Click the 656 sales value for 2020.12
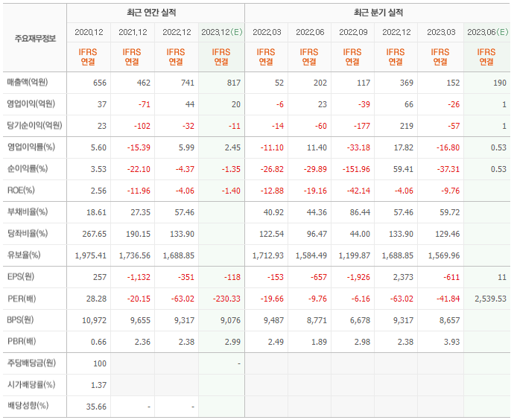514x420 pixels. tap(100, 83)
